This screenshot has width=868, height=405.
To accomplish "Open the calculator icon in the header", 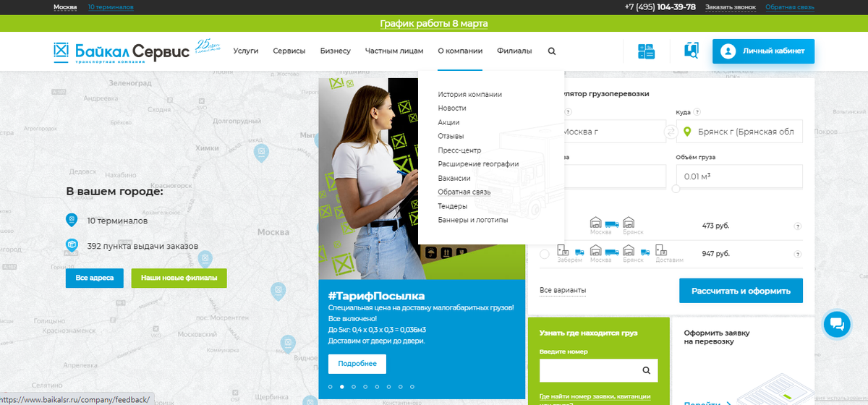I will [646, 51].
